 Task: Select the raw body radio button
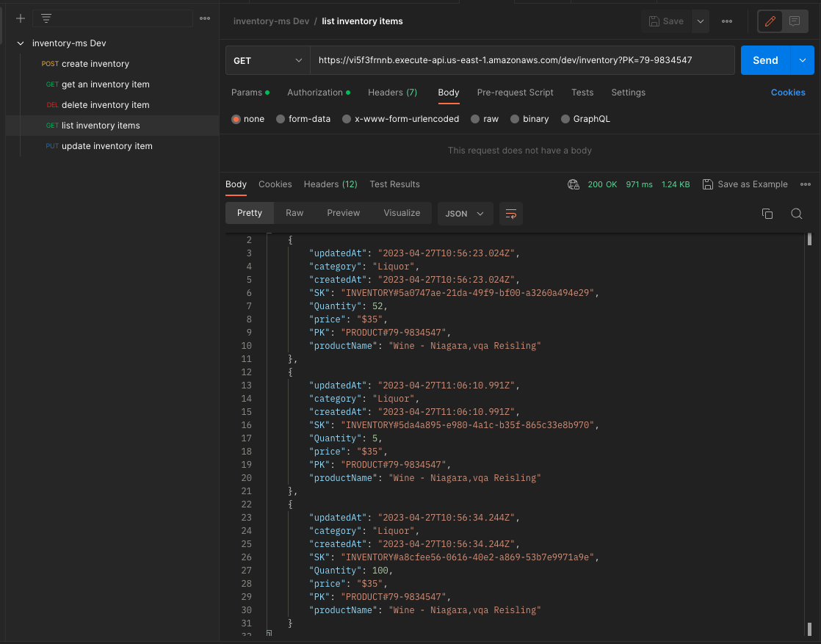click(475, 119)
